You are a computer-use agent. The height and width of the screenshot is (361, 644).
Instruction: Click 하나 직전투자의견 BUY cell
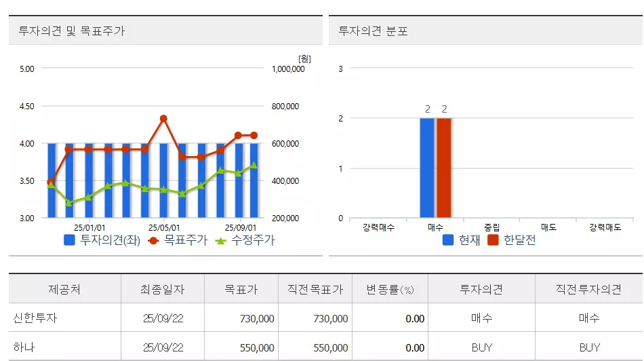pyautogui.click(x=589, y=347)
